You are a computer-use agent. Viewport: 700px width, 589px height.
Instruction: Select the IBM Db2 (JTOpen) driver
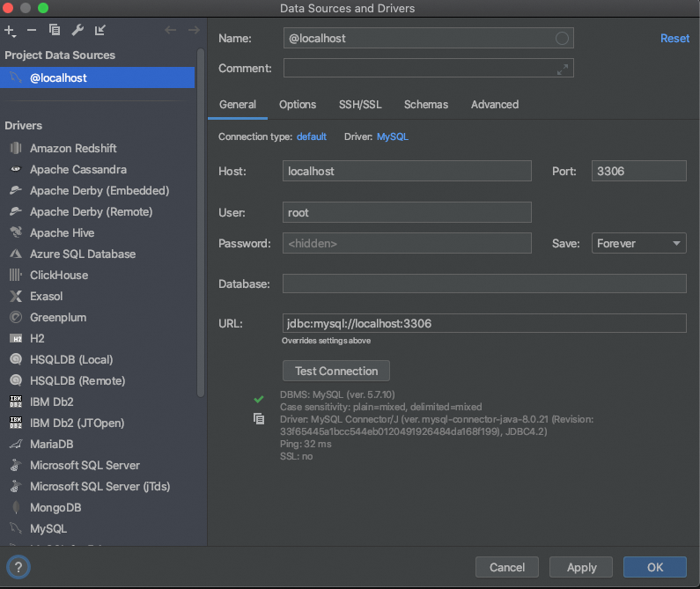(98, 423)
